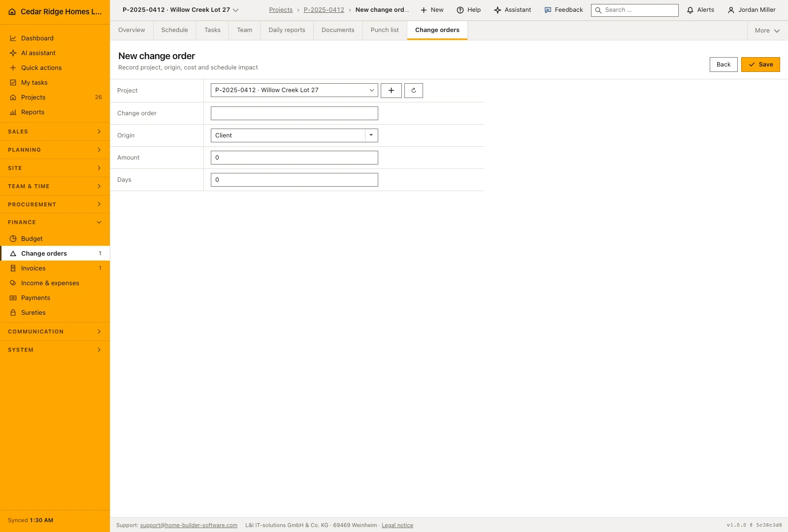Open the Legal notice link
Image resolution: width=788 pixels, height=532 pixels.
click(x=397, y=525)
